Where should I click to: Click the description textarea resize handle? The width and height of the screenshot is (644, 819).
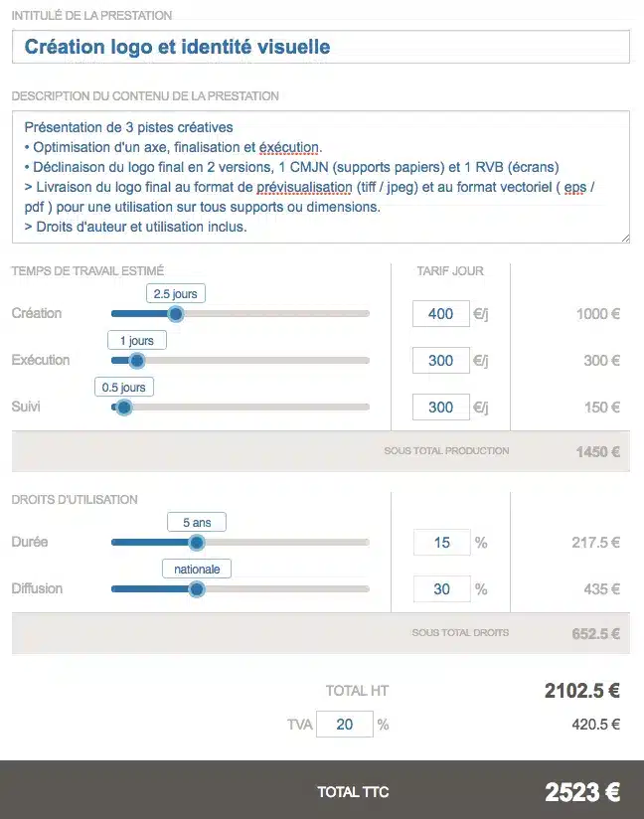[x=624, y=237]
